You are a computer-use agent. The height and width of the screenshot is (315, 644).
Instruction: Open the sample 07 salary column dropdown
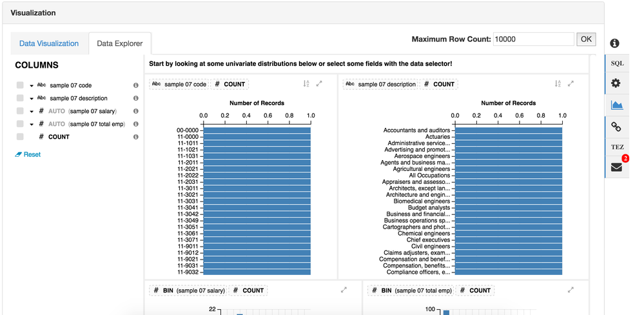pos(31,111)
